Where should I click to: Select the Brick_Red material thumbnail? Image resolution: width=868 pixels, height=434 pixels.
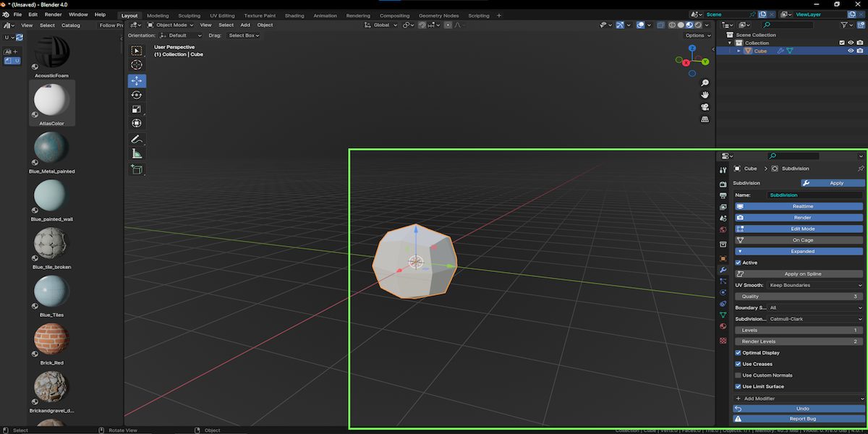[51, 340]
